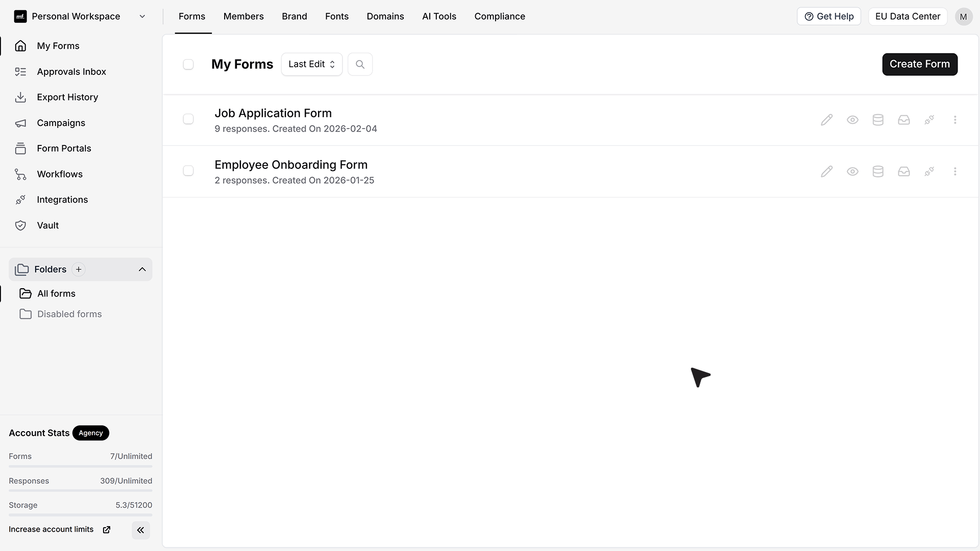The width and height of the screenshot is (980, 551).
Task: Switch to the Fonts tab
Action: click(337, 16)
